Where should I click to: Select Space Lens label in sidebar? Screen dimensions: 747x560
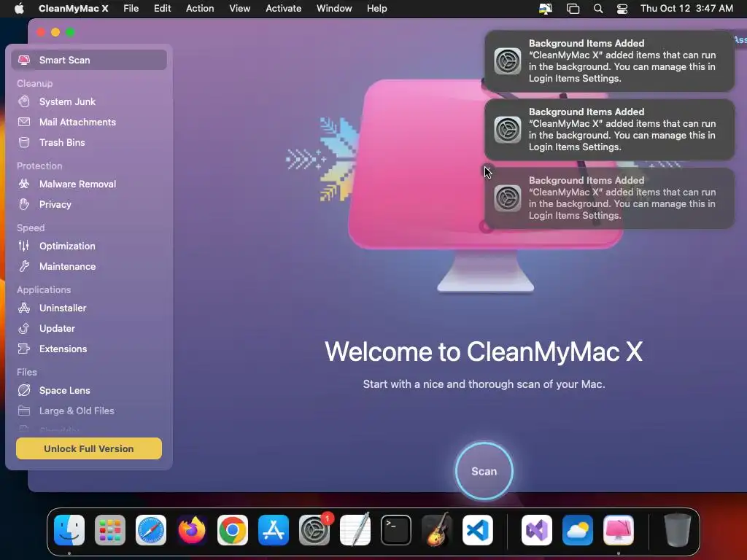[64, 390]
